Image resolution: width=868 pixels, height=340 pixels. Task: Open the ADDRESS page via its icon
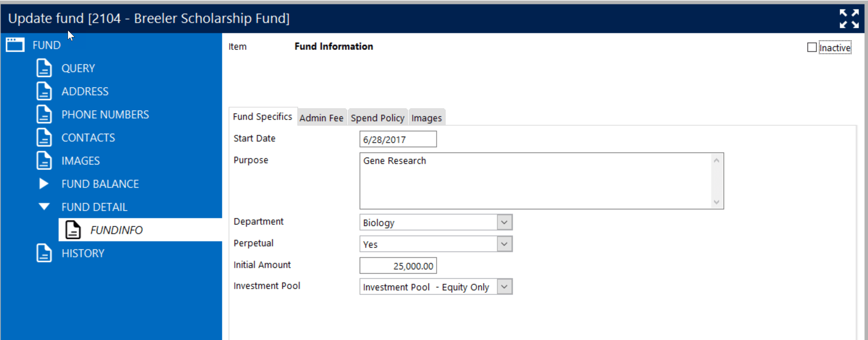coord(44,91)
